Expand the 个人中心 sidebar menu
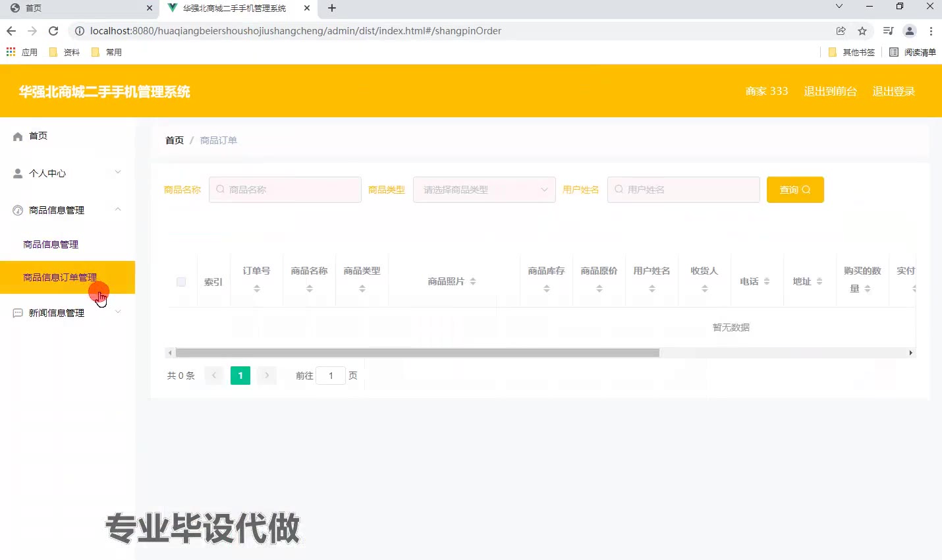 click(118, 173)
